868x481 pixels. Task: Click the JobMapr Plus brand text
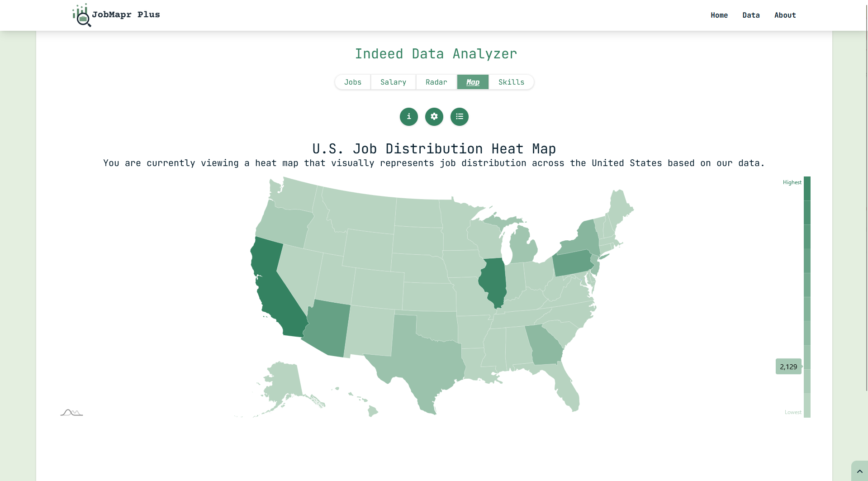click(126, 14)
